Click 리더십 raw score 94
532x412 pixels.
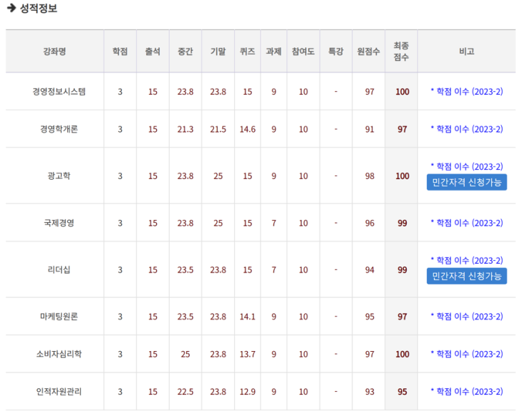point(369,270)
